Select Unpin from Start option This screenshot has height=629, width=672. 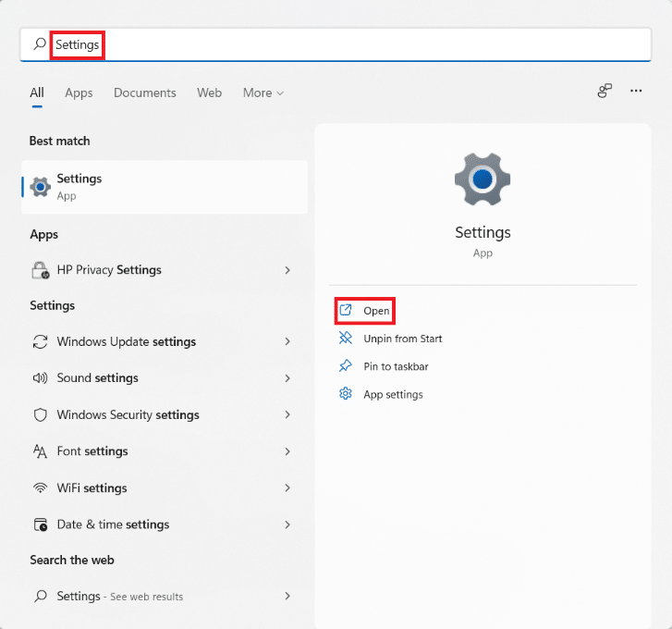tap(402, 339)
